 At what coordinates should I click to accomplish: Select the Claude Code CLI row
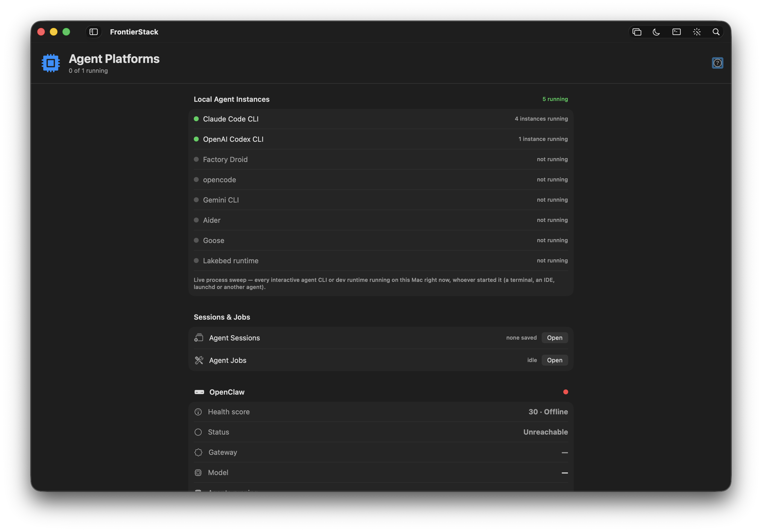tap(381, 119)
